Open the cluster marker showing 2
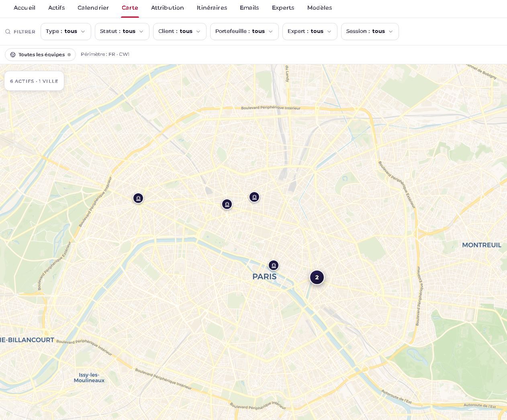507x420 pixels. [x=317, y=277]
